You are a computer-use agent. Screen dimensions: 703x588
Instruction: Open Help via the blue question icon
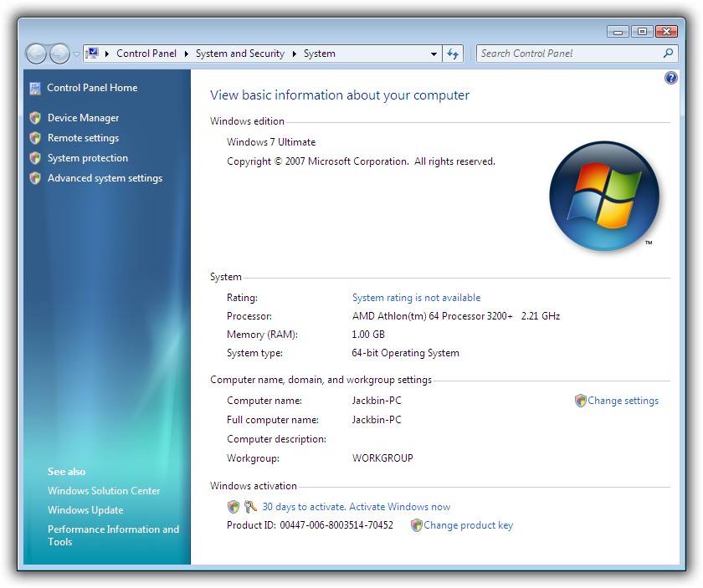(670, 78)
